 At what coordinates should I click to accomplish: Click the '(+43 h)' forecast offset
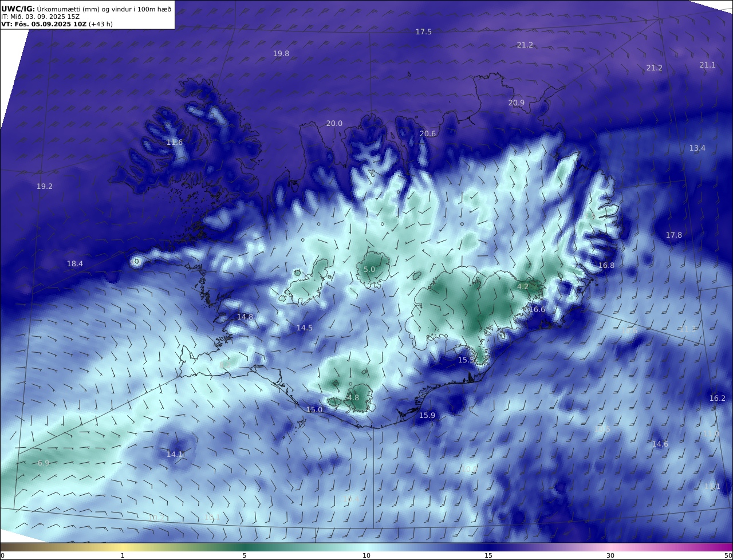pos(101,24)
